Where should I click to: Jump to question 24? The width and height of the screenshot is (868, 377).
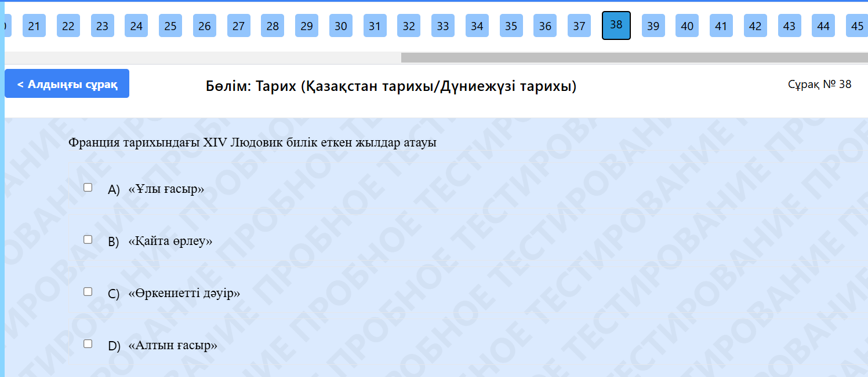(136, 26)
